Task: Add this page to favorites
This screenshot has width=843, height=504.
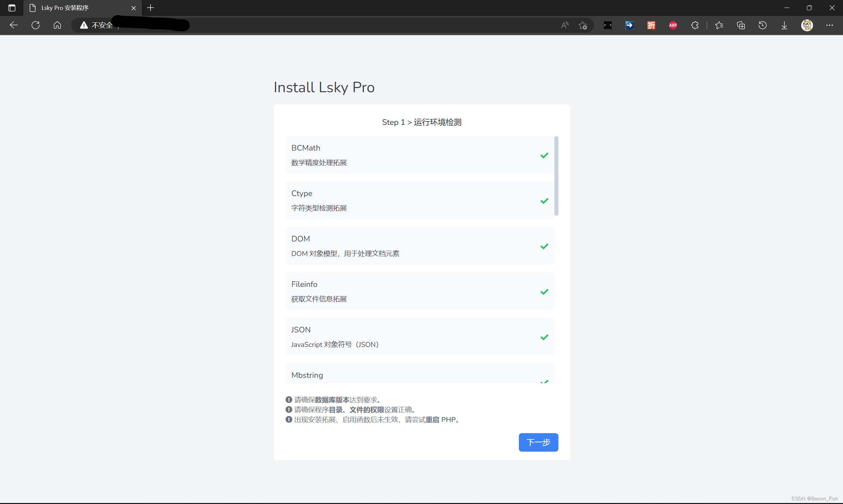Action: tap(583, 25)
